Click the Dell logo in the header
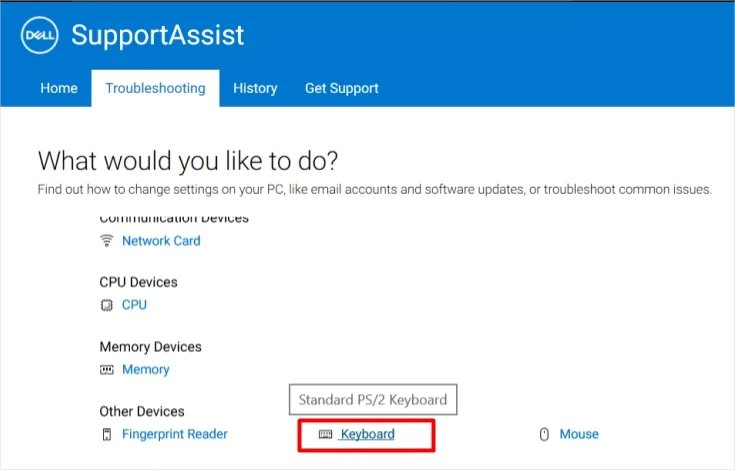 click(x=39, y=35)
